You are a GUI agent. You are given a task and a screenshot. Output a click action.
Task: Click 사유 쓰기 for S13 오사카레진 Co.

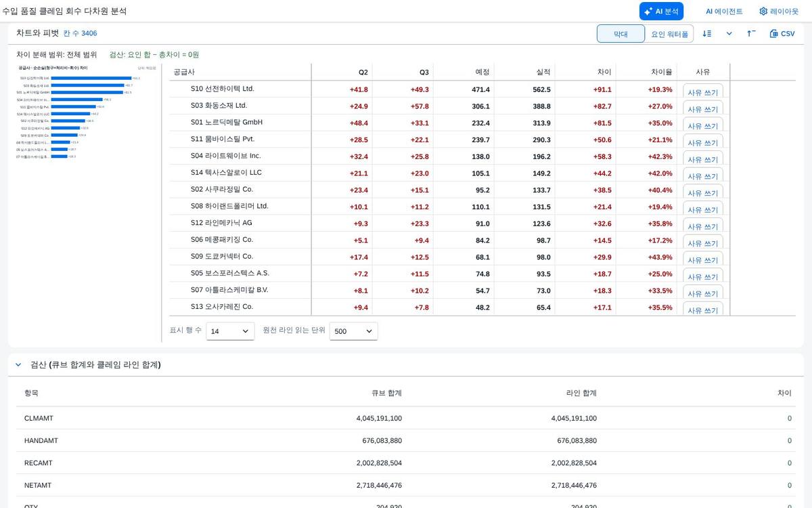(703, 309)
